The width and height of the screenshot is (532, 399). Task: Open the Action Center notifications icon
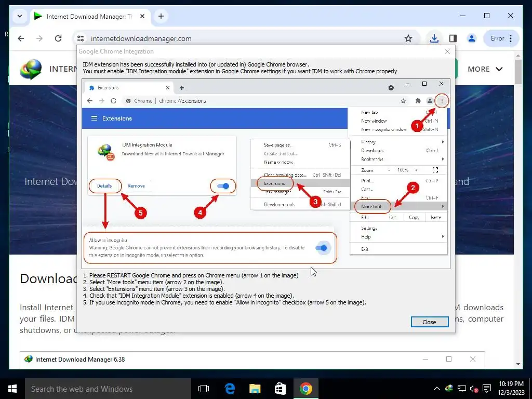pos(486,389)
